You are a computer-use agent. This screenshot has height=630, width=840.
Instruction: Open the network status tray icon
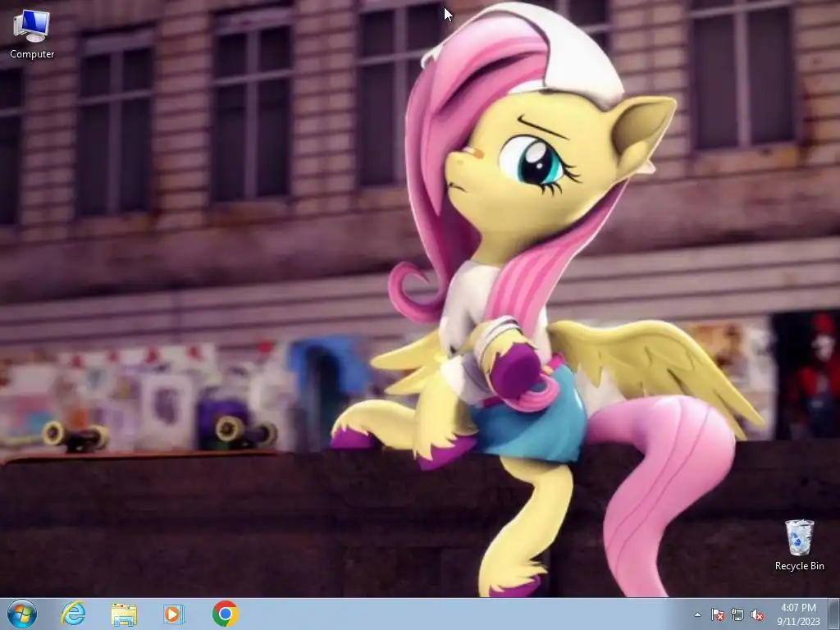(x=737, y=614)
